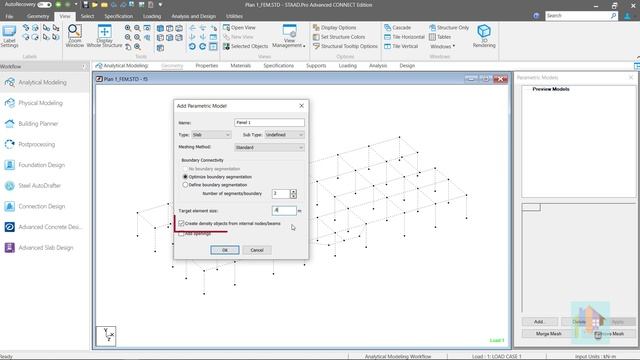The height and width of the screenshot is (360, 640).
Task: Toggle the AutoRecovery switch
Action: 44,5
